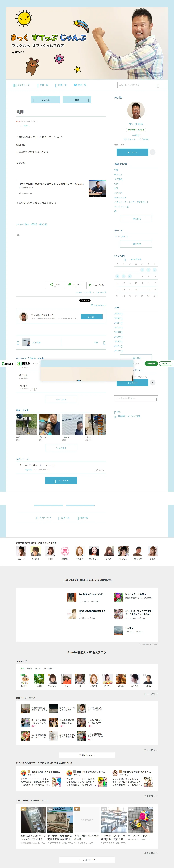Click the blog search field in the header
The width and height of the screenshot is (174, 868).
pos(139,85)
